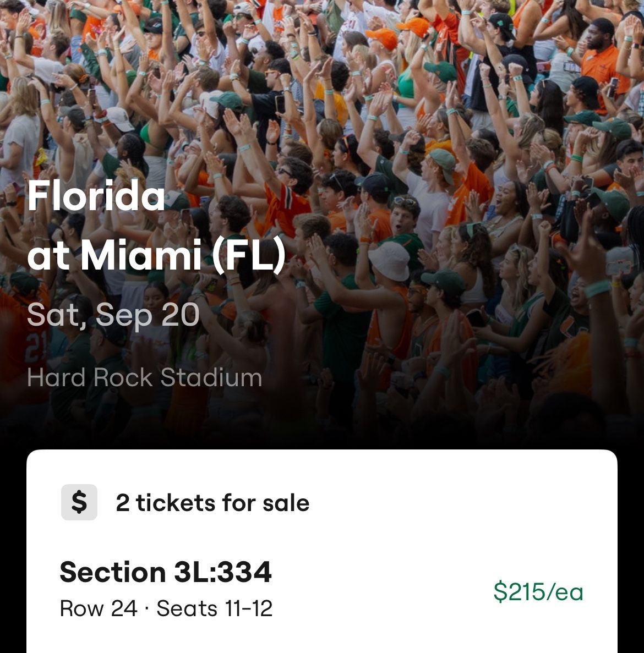Viewport: 644px width, 653px height.
Task: Click the Sep 20 portion of date
Action: coord(147,315)
